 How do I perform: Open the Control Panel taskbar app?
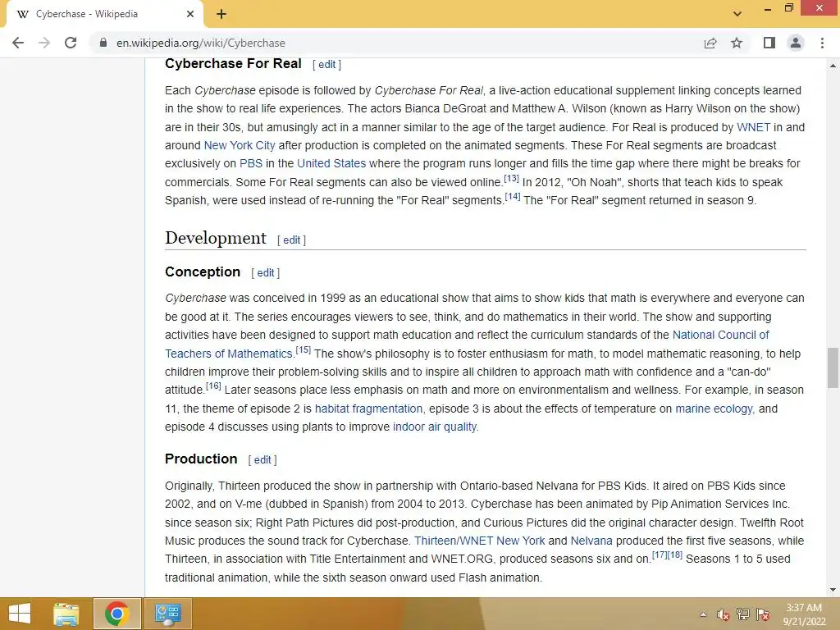(x=167, y=614)
